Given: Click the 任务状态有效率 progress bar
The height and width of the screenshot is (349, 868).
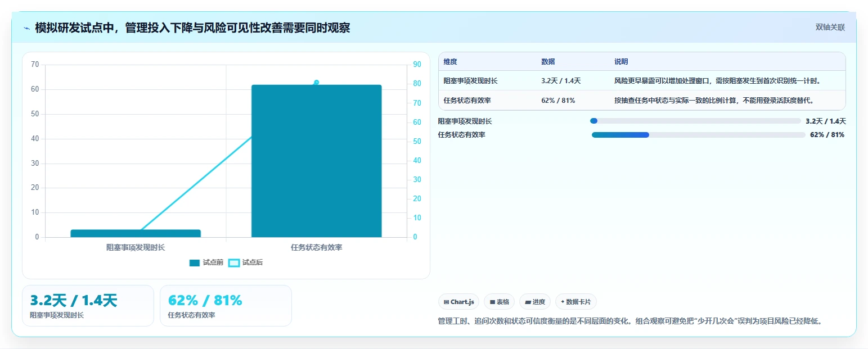Looking at the screenshot, I should (x=699, y=135).
